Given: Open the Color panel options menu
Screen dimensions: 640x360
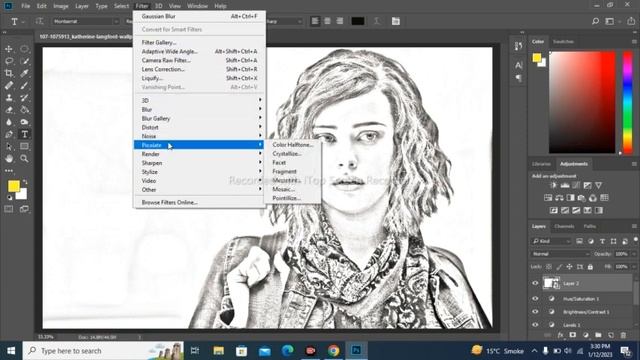Looking at the screenshot, I should click(x=634, y=42).
